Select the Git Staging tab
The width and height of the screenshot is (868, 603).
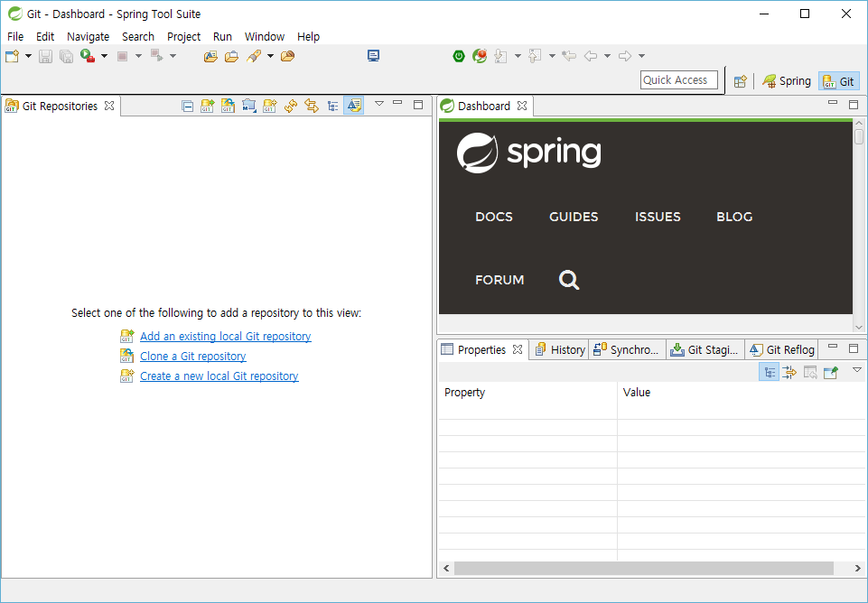705,349
